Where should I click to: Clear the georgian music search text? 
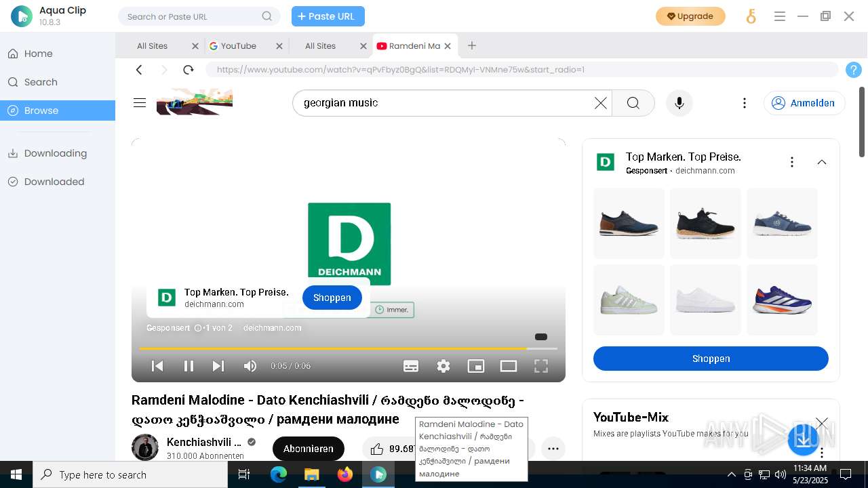point(601,103)
